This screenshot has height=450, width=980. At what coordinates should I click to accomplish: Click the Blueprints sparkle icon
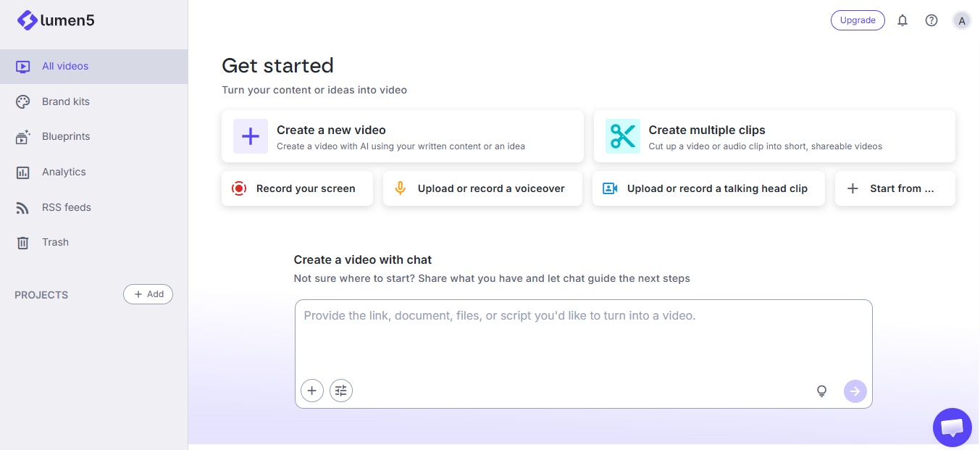[22, 137]
